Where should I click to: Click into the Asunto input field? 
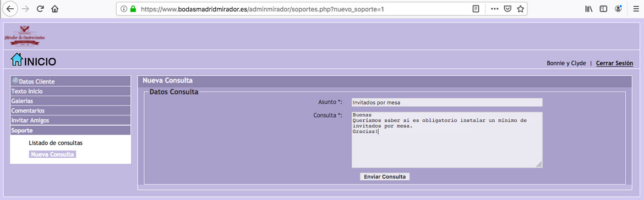(447, 102)
